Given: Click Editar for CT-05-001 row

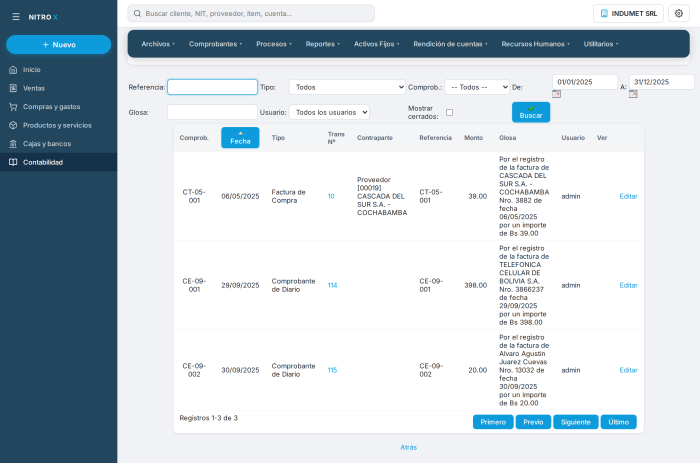Looking at the screenshot, I should click(x=628, y=196).
